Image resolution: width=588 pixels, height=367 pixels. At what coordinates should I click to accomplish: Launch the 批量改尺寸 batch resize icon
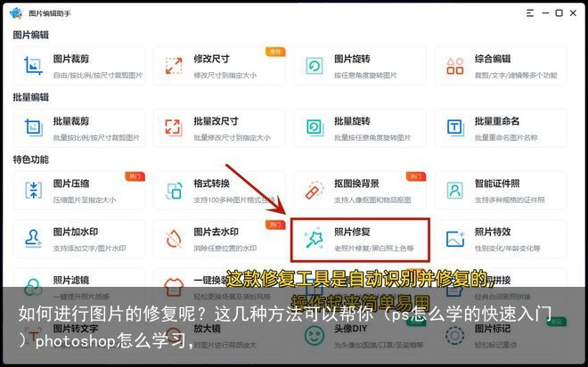[173, 127]
